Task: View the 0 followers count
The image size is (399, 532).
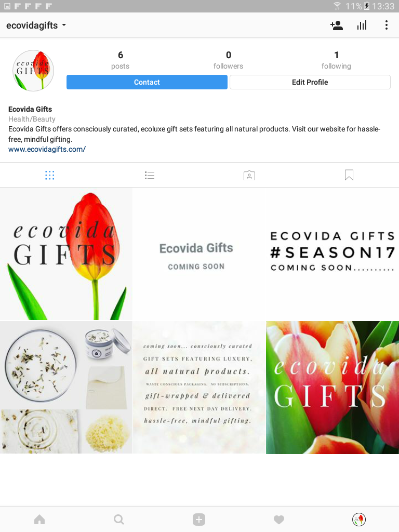Action: point(229,60)
